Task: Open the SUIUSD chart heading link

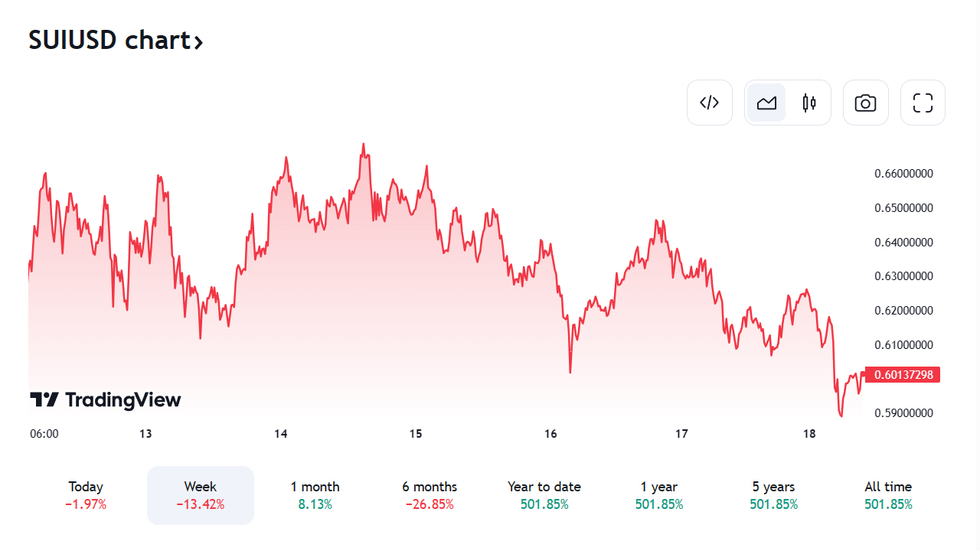Action: click(x=107, y=40)
